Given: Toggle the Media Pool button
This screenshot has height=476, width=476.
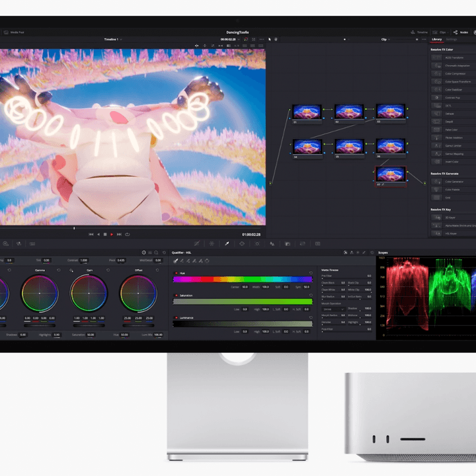Looking at the screenshot, I should [x=14, y=32].
